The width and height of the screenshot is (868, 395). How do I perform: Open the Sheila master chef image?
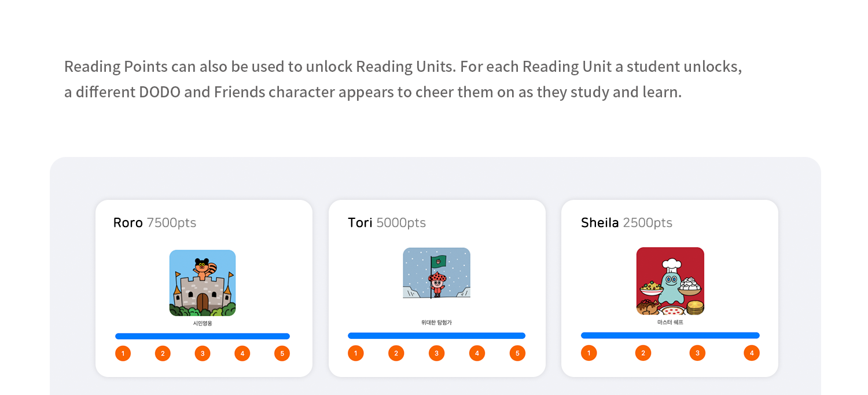click(x=670, y=281)
